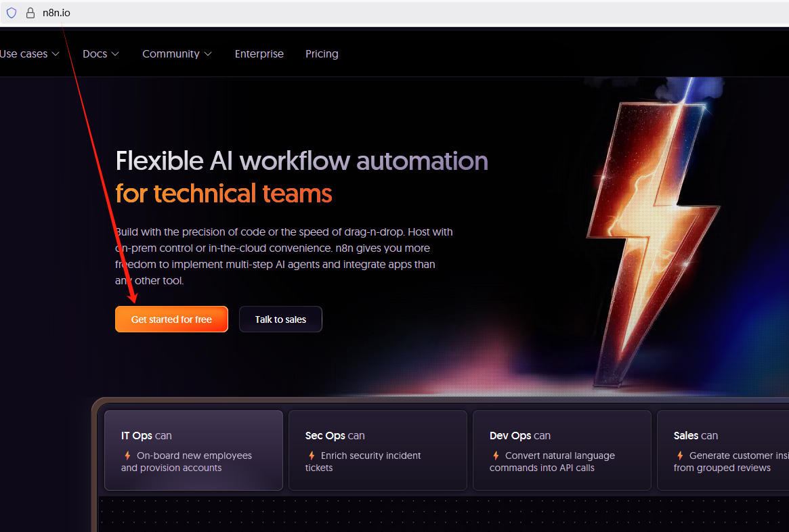
Task: Go to the Enterprise page
Action: (x=259, y=53)
